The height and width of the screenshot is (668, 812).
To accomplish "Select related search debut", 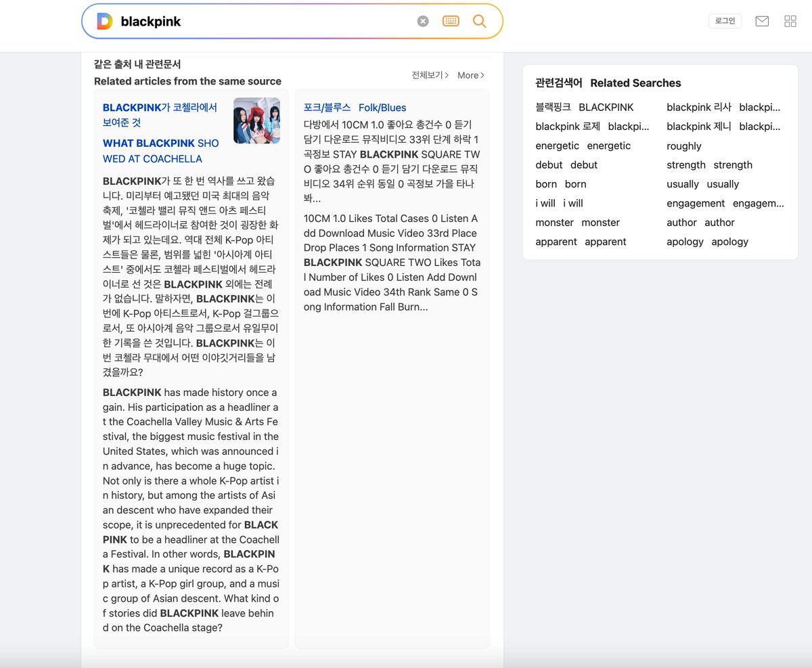I will [566, 165].
